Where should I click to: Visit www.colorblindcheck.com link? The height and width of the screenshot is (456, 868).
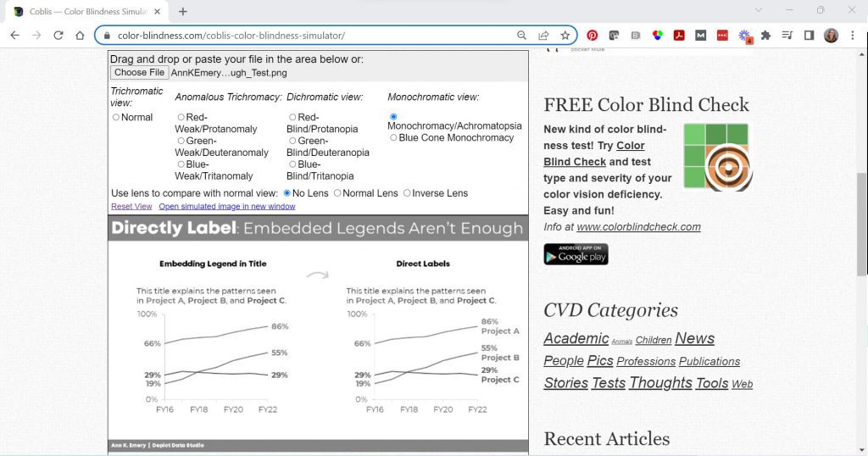click(639, 227)
